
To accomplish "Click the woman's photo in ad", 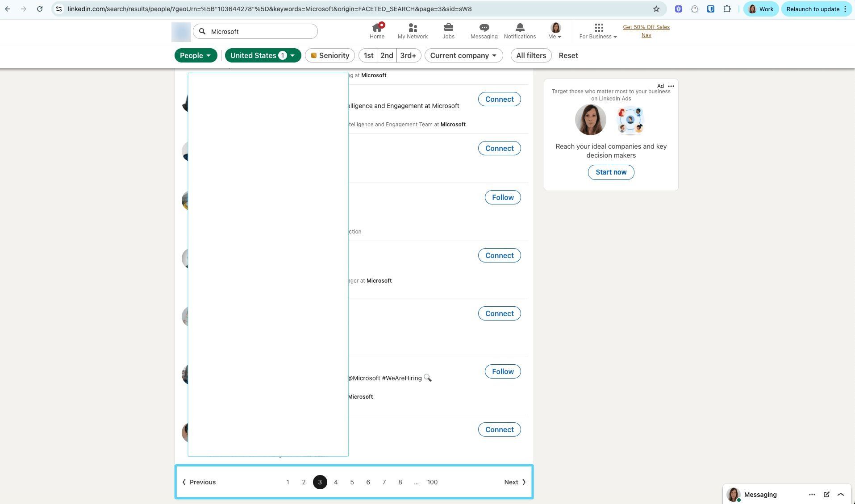I will click(590, 120).
